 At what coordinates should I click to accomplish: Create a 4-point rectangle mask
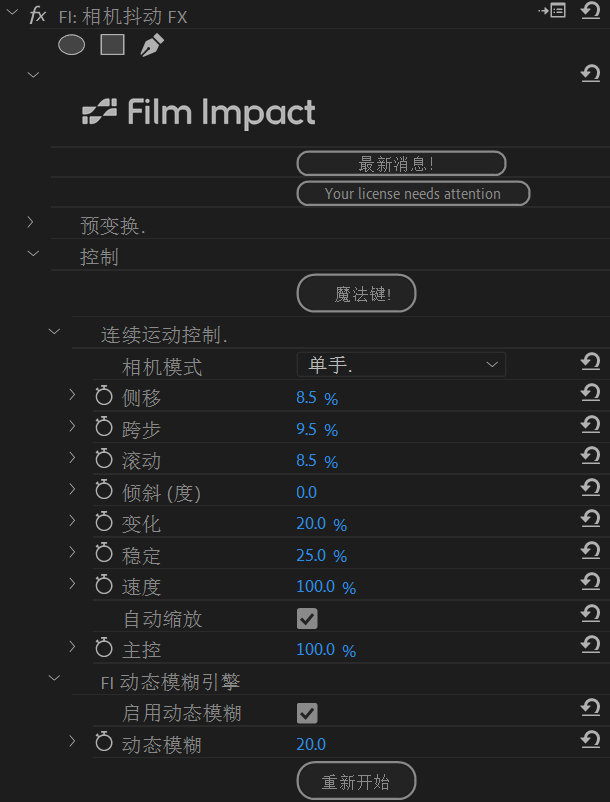point(112,45)
